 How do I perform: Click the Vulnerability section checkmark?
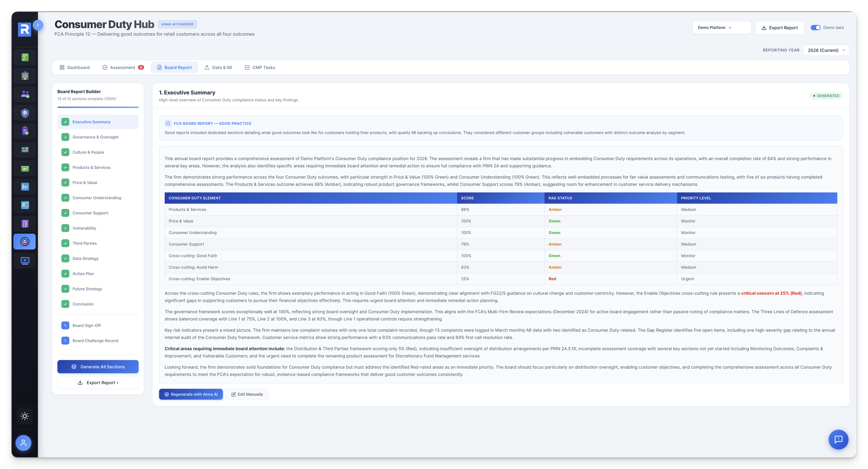(66, 228)
